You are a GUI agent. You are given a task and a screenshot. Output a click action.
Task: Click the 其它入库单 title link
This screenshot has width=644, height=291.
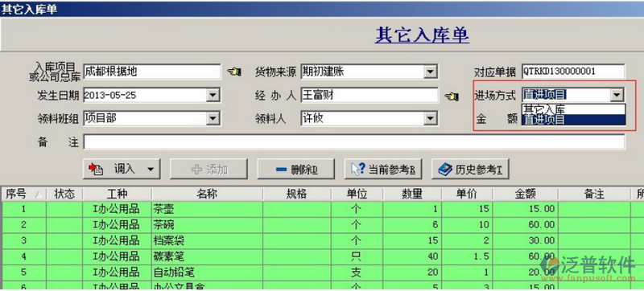(x=422, y=35)
